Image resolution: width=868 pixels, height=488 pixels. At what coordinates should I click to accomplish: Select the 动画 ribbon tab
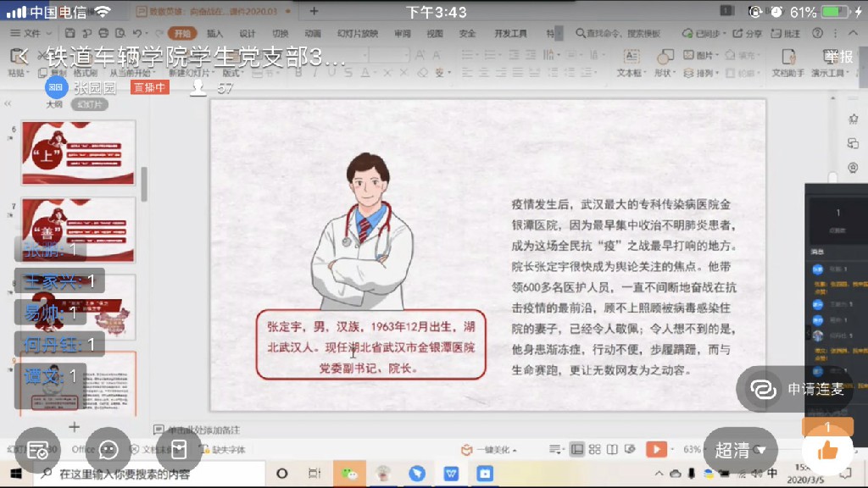[313, 33]
